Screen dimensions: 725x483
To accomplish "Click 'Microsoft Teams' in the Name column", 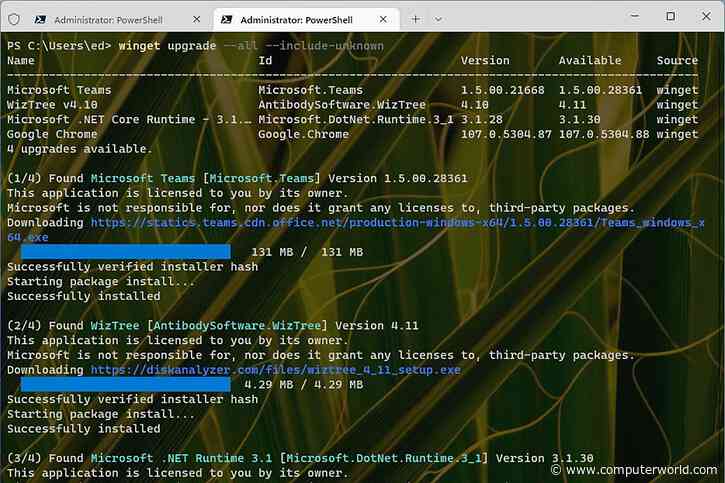I will [x=59, y=90].
